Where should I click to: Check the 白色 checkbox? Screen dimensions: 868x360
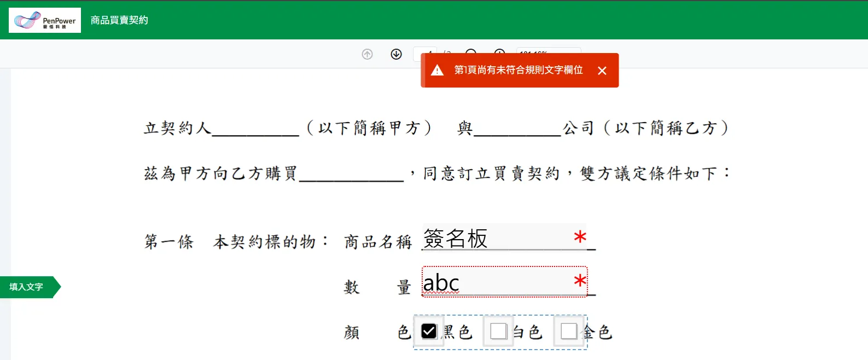pyautogui.click(x=498, y=331)
